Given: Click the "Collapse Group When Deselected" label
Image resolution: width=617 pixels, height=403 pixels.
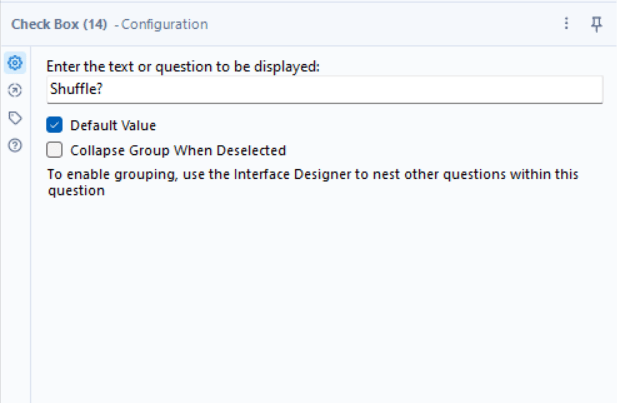Looking at the screenshot, I should coord(178,150).
